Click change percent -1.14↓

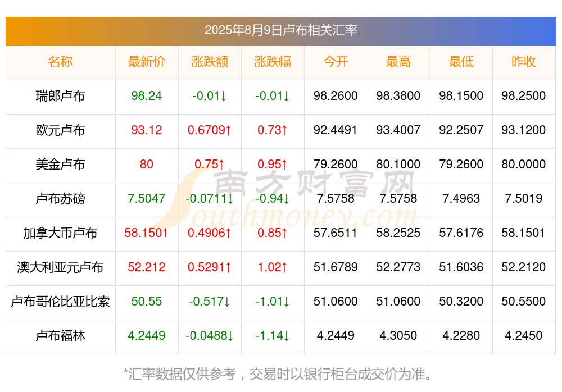273,335
